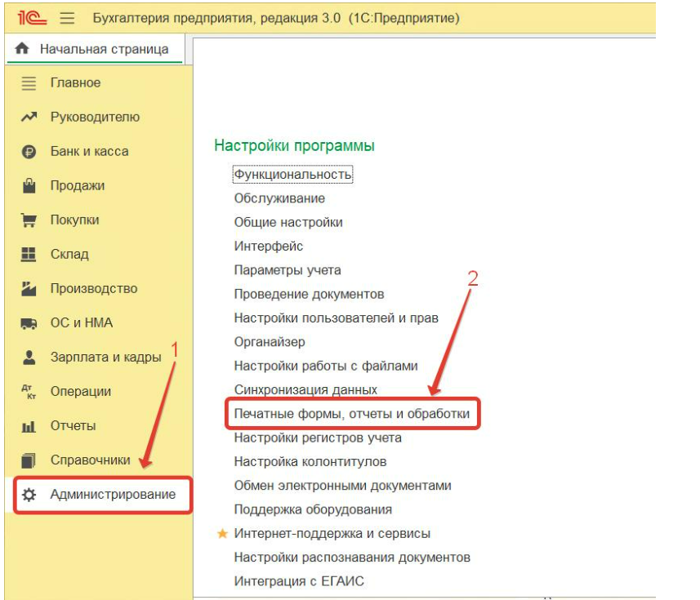Click the Настройки программы heading
This screenshot has height=600, width=700.
point(294,146)
